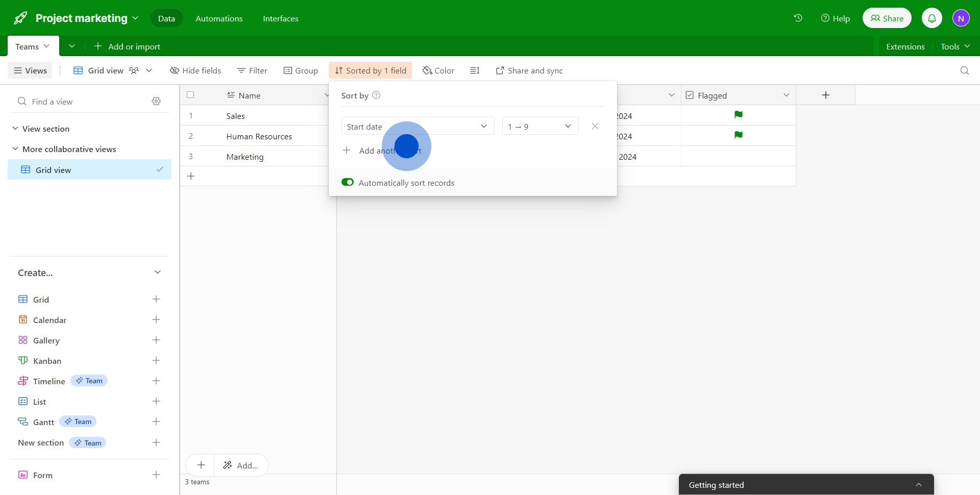
Task: Click Add or import table
Action: pos(127,46)
